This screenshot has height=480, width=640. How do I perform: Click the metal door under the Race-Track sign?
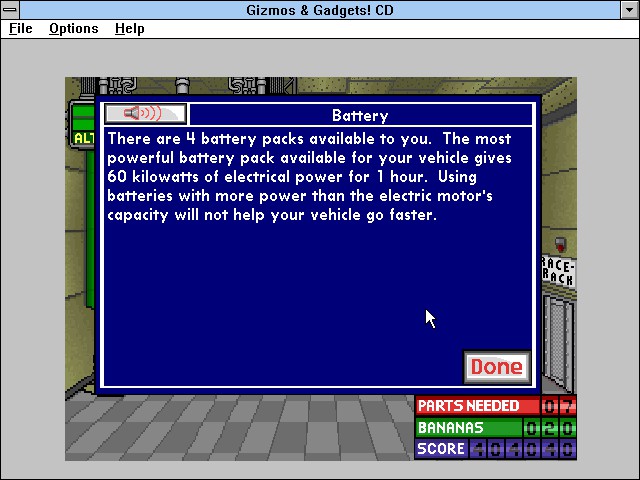coord(559,343)
